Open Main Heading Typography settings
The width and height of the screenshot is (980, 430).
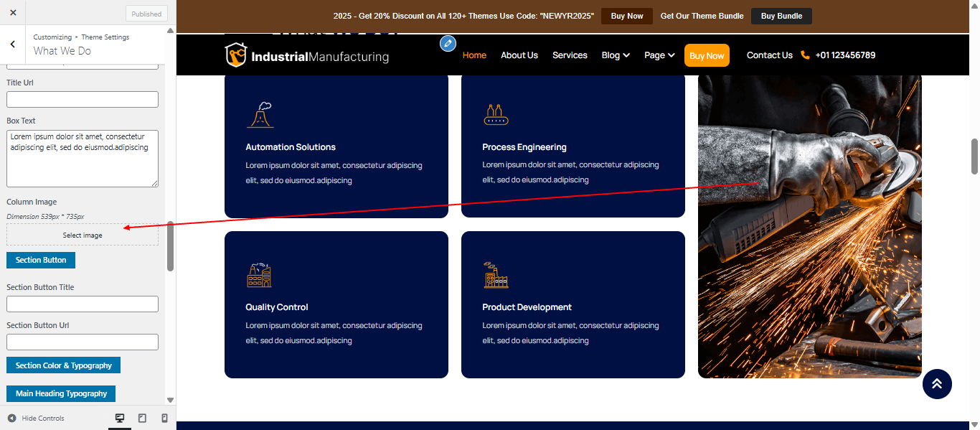pos(61,393)
